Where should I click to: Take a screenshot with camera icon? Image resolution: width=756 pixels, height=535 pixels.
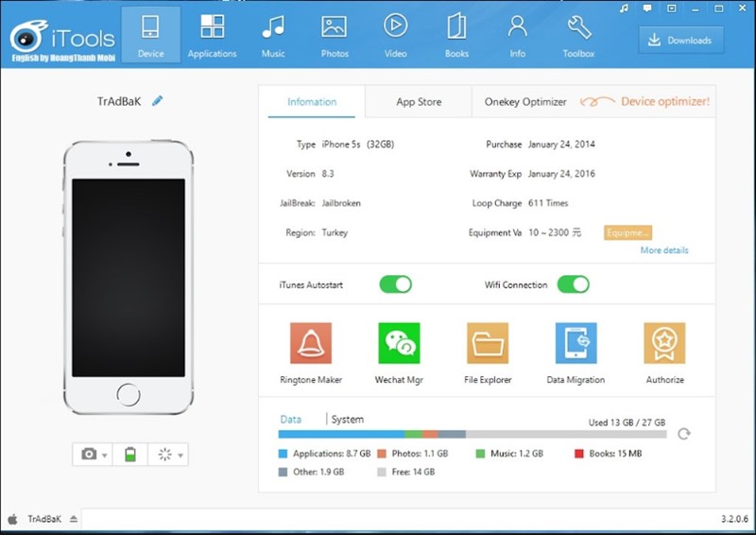click(x=89, y=454)
